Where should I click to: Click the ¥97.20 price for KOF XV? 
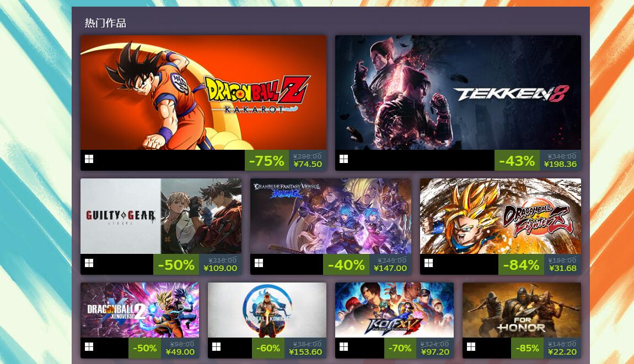click(435, 352)
